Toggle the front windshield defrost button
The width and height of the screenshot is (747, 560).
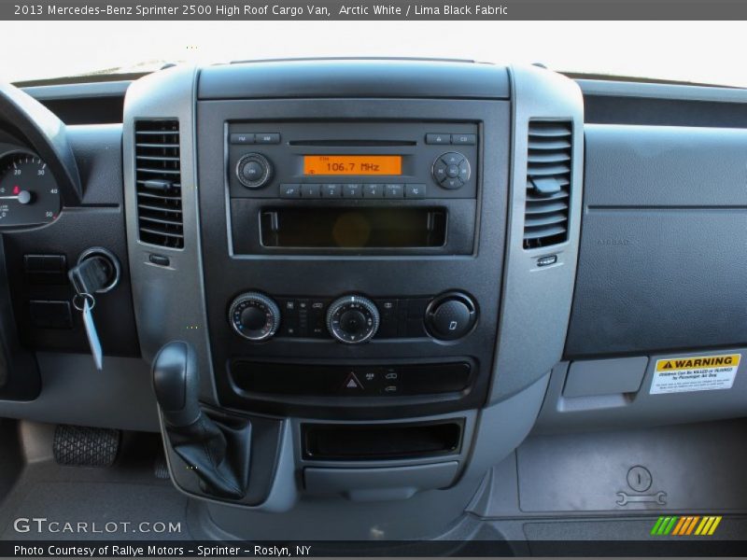(290, 306)
